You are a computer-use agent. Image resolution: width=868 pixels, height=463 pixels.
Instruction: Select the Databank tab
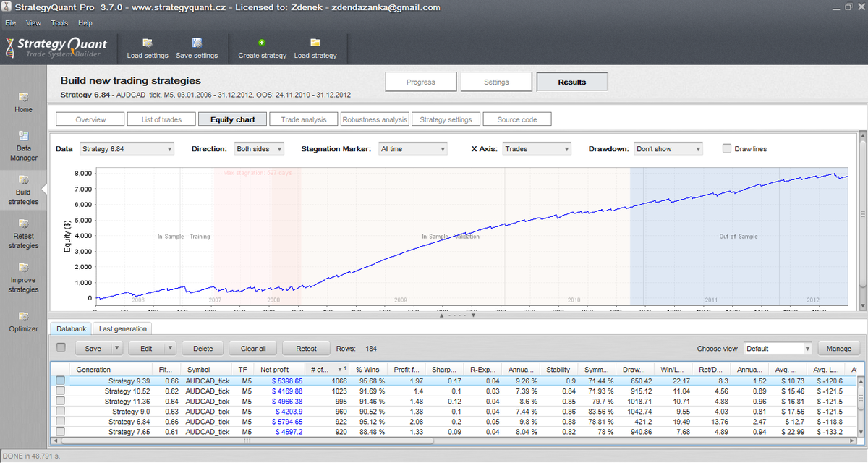tap(72, 328)
